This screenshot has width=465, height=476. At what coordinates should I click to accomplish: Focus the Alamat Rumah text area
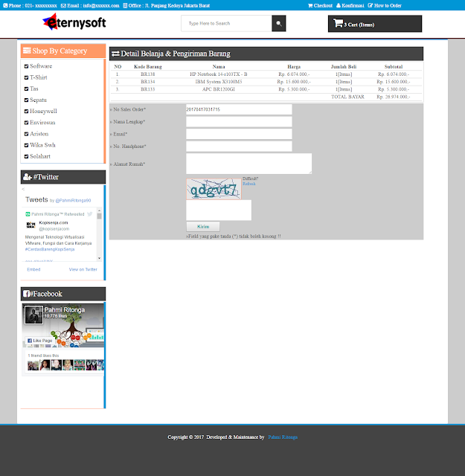[248, 164]
